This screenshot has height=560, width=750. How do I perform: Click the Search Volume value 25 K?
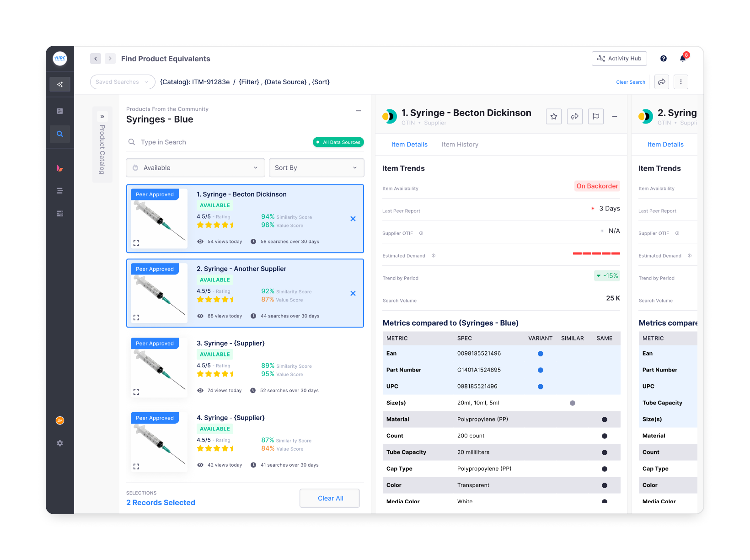(x=613, y=298)
